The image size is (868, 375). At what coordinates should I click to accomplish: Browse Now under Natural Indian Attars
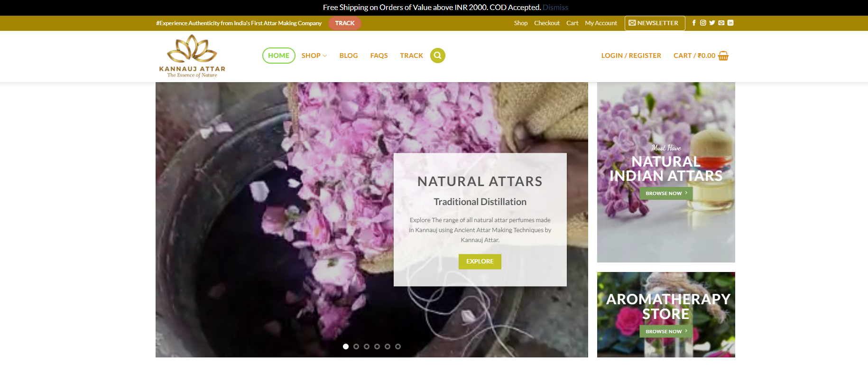(x=666, y=193)
